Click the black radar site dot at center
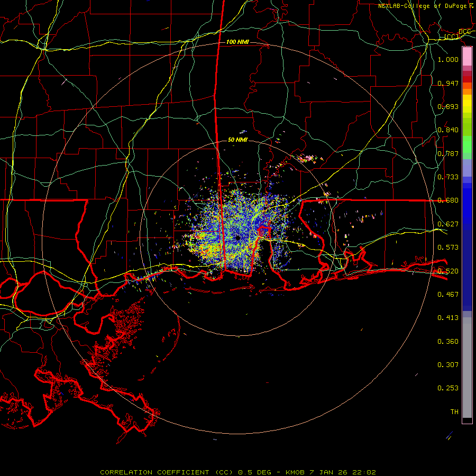 coord(237,238)
